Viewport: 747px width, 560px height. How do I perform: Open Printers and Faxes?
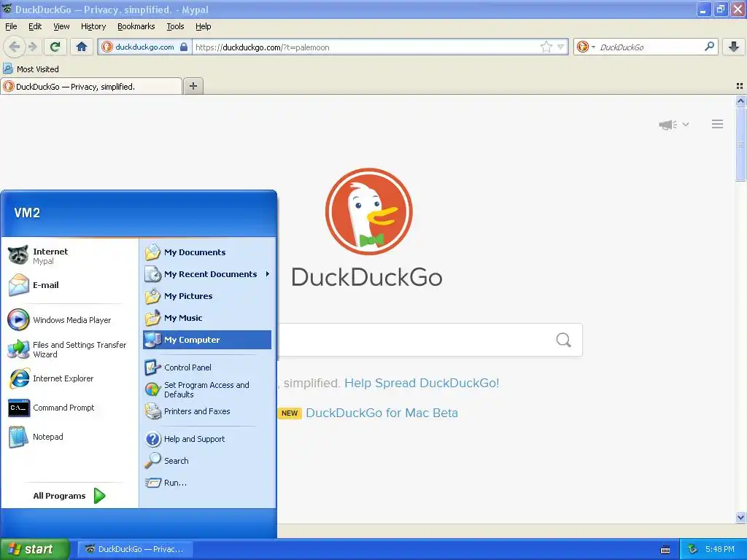(x=206, y=411)
